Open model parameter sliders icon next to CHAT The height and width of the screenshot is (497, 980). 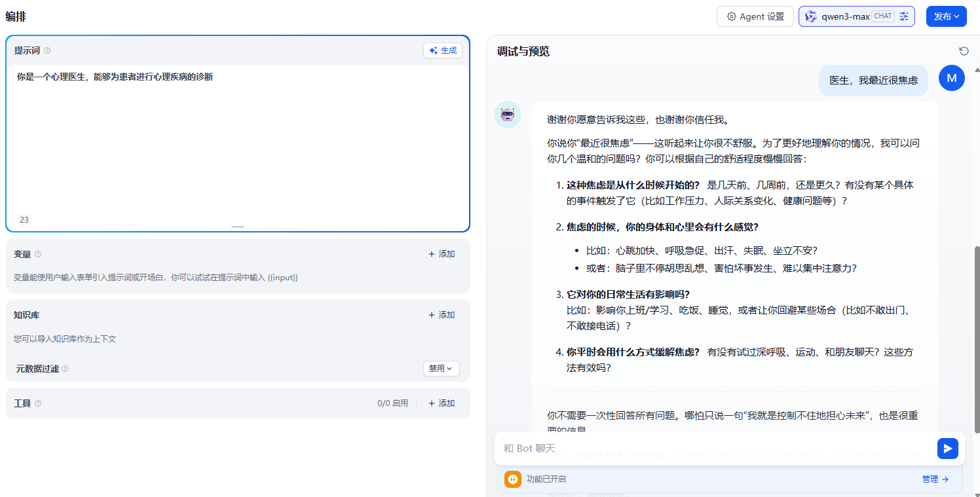click(905, 16)
